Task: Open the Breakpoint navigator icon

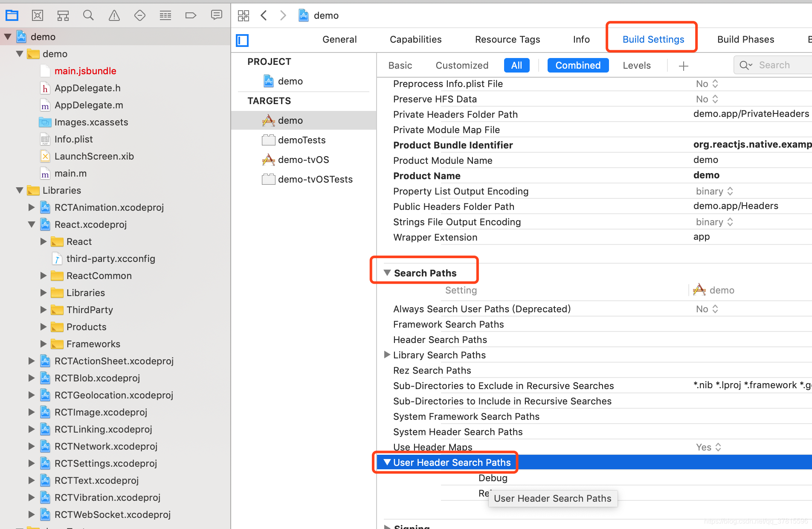Action: (191, 16)
